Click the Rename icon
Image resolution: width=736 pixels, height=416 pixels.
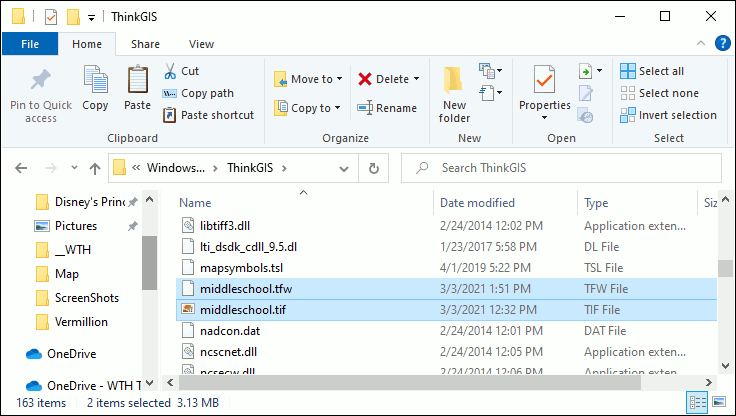[365, 108]
